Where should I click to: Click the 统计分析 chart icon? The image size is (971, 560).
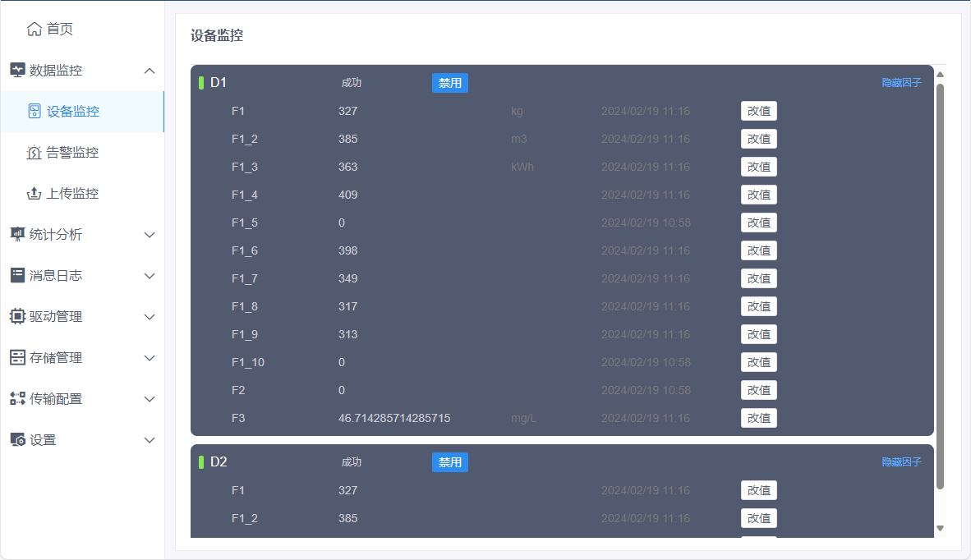pos(17,234)
